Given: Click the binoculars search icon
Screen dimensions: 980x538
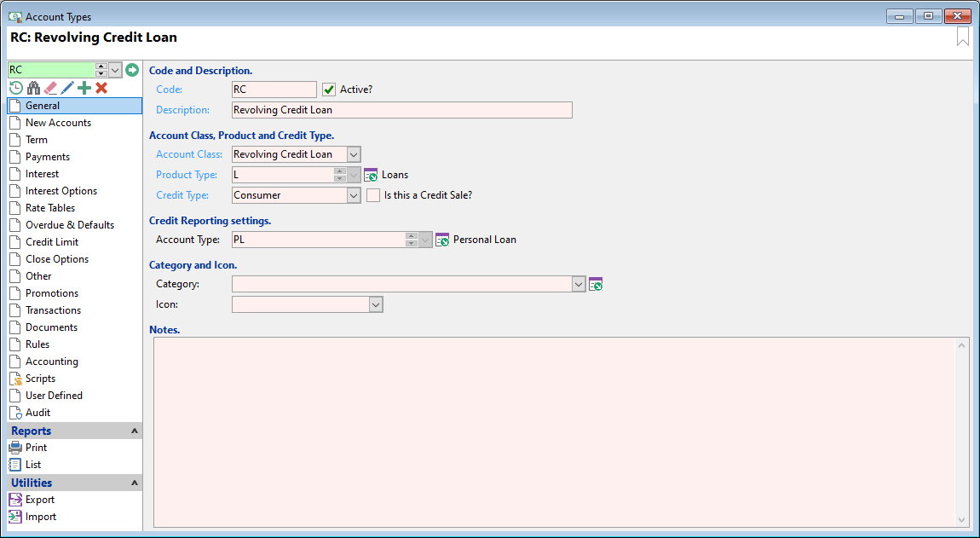Looking at the screenshot, I should point(33,88).
